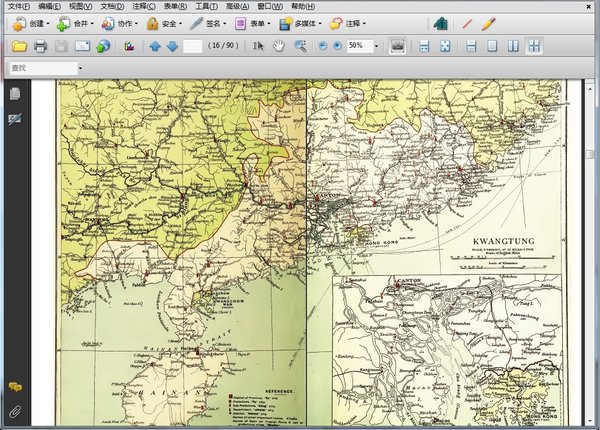The width and height of the screenshot is (600, 430).
Task: Open the pages panel in sidebar
Action: tap(15, 94)
